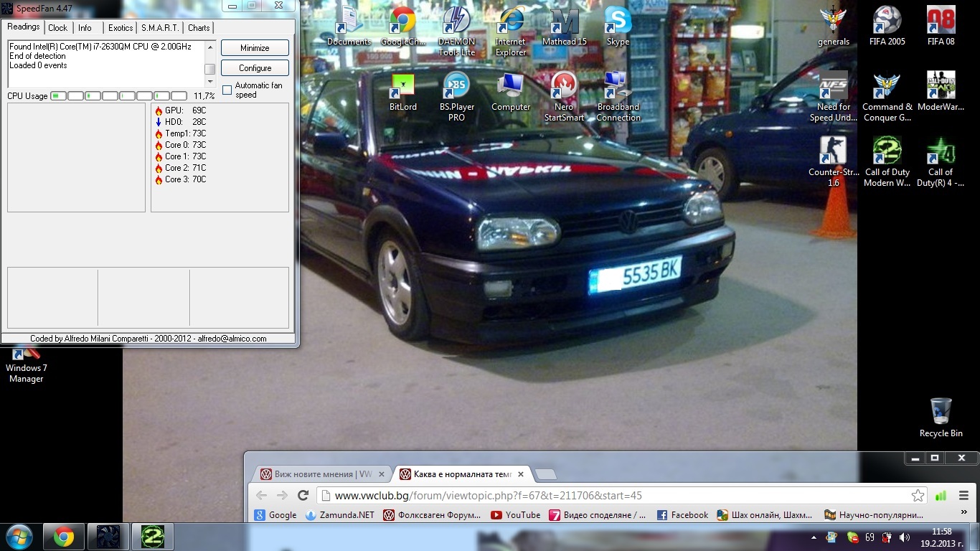
Task: Open the Recycle Bin
Action: click(x=941, y=413)
